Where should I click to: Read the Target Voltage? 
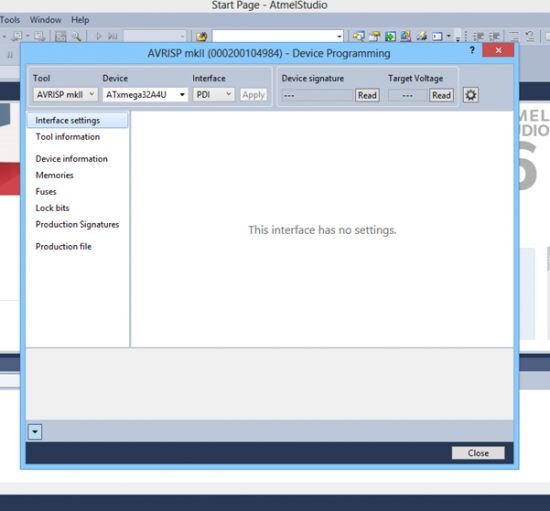(x=441, y=95)
